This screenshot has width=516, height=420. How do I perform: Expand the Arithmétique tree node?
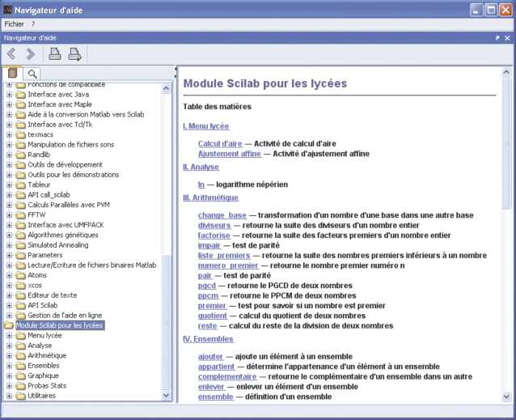coord(10,355)
